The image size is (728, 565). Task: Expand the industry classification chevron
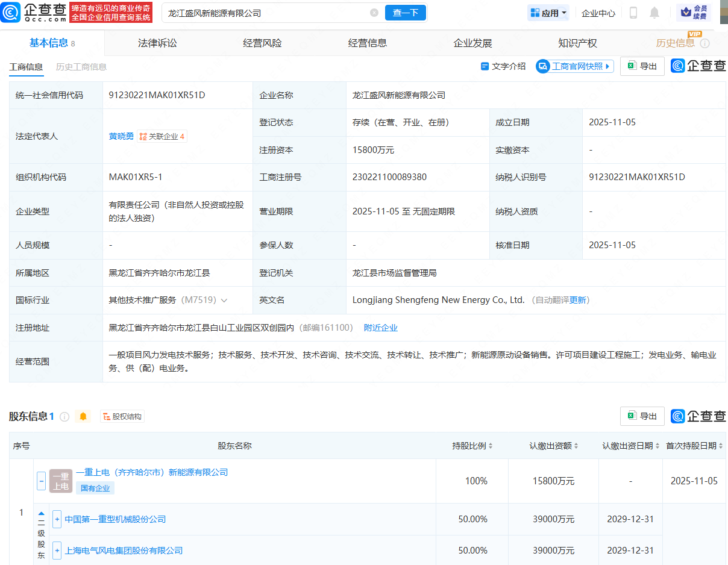[224, 300]
